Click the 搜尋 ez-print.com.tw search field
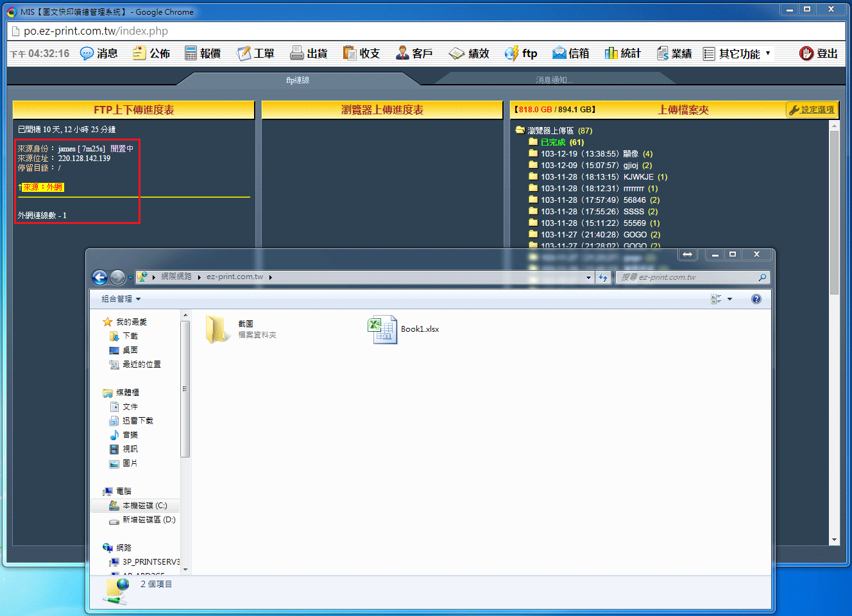The width and height of the screenshot is (852, 616). [686, 277]
